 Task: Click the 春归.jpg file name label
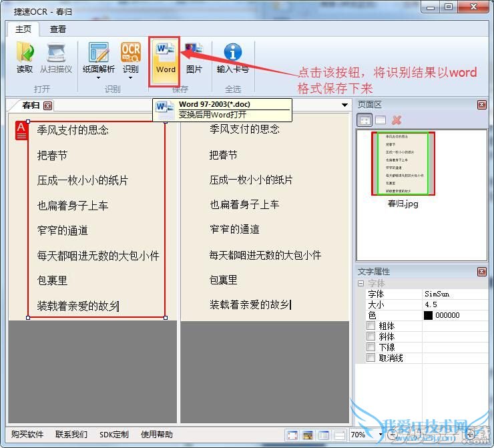click(x=403, y=204)
